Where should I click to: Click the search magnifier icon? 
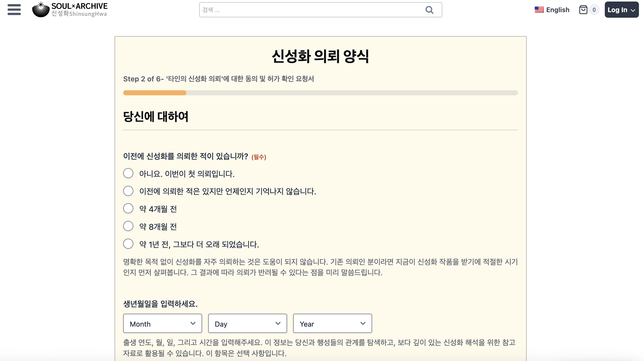coord(429,10)
